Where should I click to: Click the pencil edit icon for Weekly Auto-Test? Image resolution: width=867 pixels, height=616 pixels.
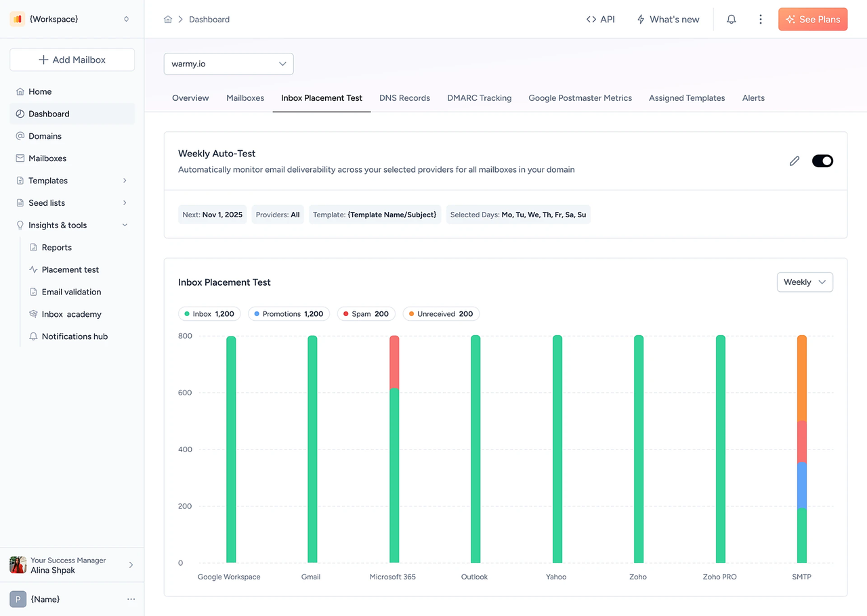click(795, 161)
